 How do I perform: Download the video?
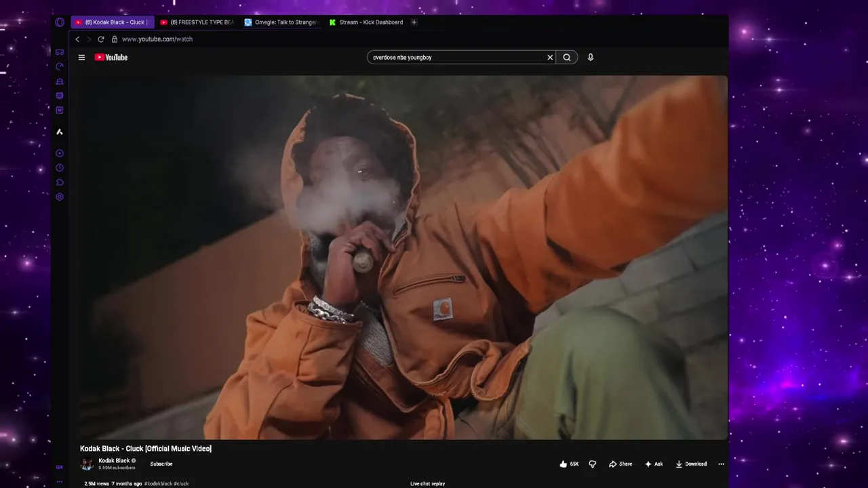691,464
